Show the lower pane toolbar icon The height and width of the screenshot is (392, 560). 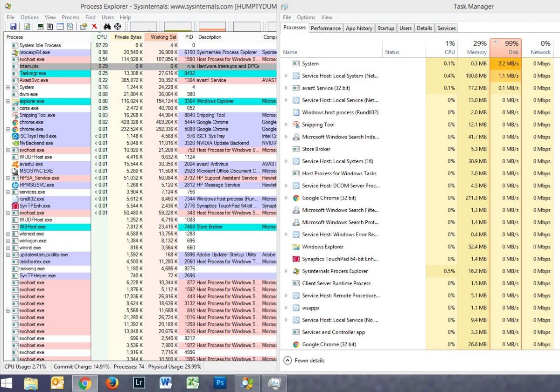pos(60,27)
